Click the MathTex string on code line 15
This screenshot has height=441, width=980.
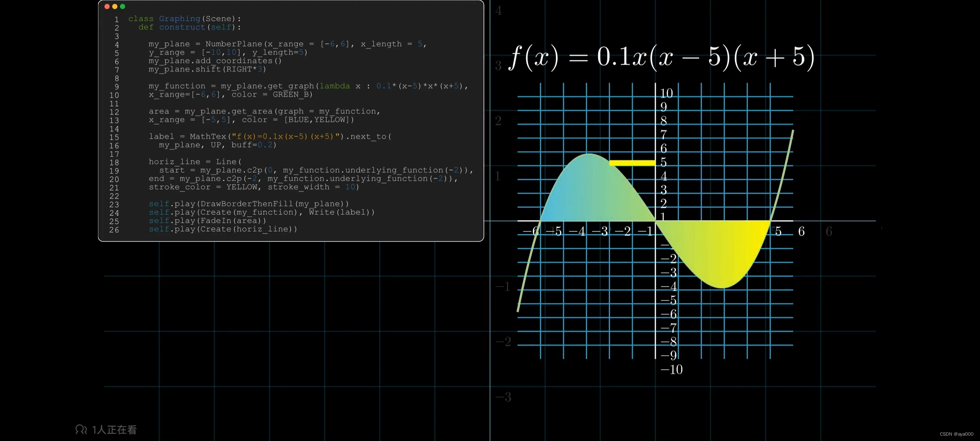(285, 136)
